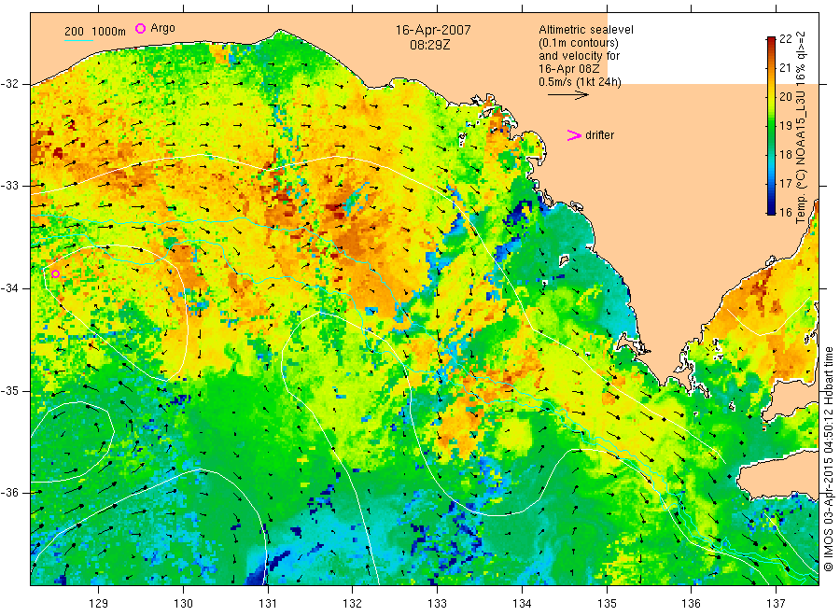Image resolution: width=840 pixels, height=616 pixels.
Task: Click the longitude axis label 135
Action: (x=607, y=604)
